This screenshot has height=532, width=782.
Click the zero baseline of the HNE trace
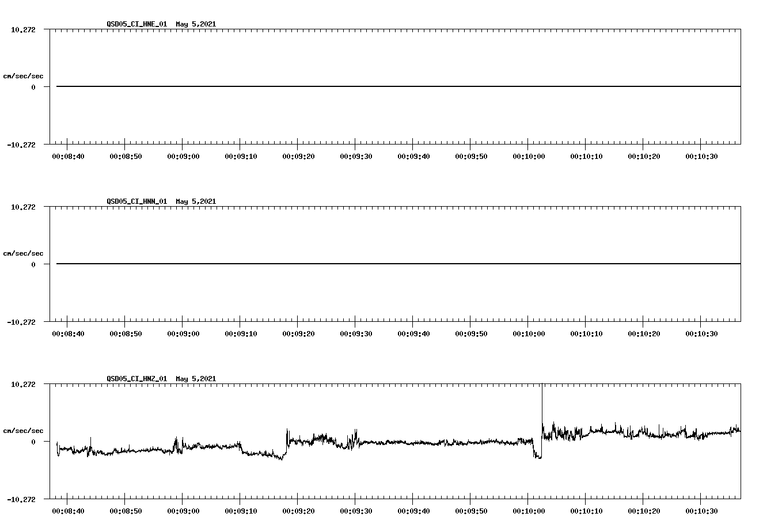coord(346,86)
